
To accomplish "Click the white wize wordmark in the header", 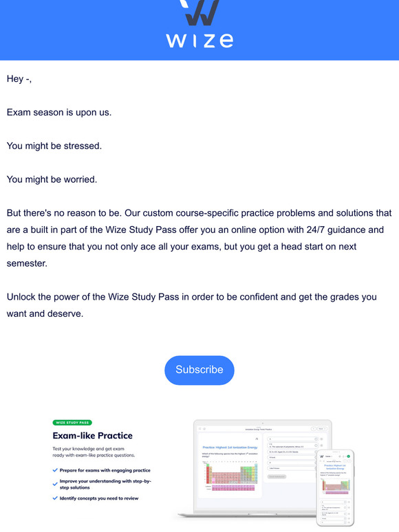I will pos(199,41).
